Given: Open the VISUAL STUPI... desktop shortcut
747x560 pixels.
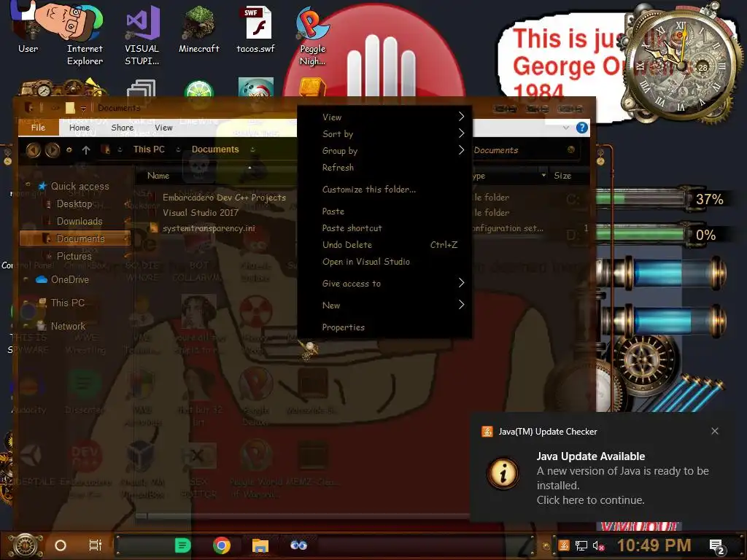Looking at the screenshot, I should [142, 36].
